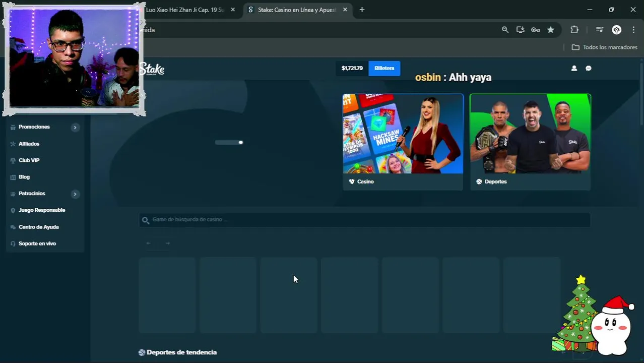Open Promociones in the sidebar
644x363 pixels.
pos(34,127)
